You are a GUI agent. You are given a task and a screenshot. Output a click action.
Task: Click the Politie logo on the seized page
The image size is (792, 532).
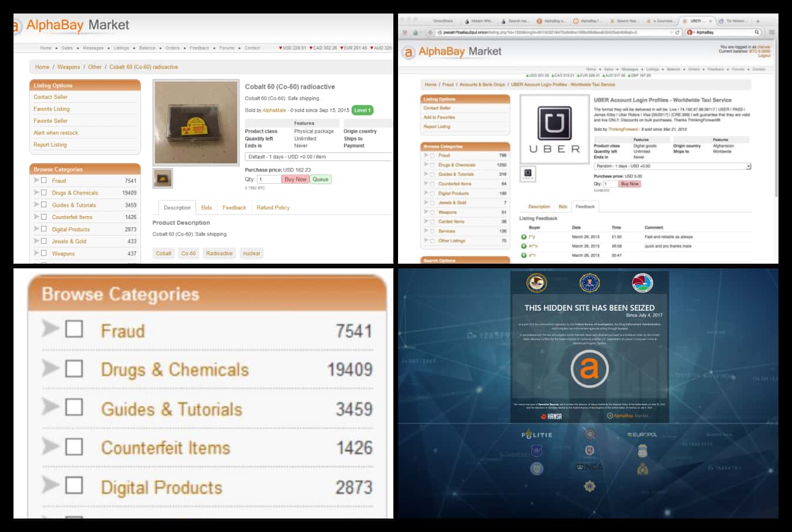[x=537, y=435]
